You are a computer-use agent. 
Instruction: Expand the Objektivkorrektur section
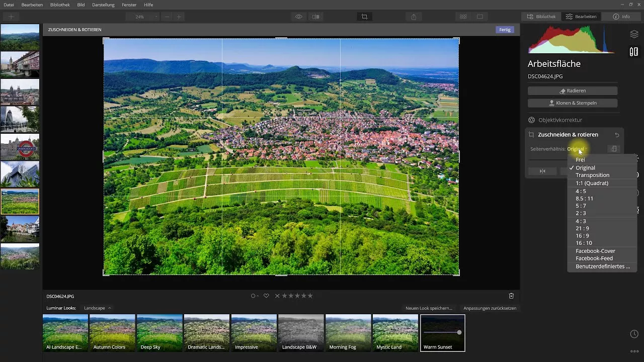click(560, 120)
